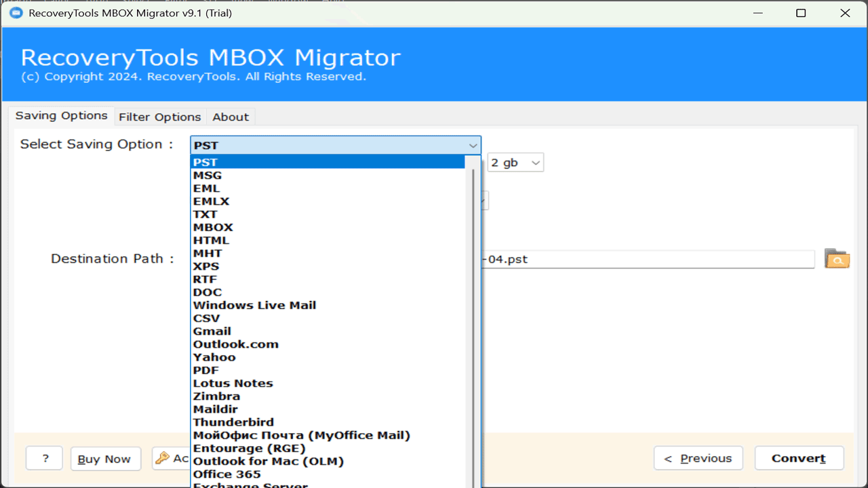This screenshot has height=488, width=868.
Task: Choose Outlook for Mac (OLM)
Action: pos(328,461)
